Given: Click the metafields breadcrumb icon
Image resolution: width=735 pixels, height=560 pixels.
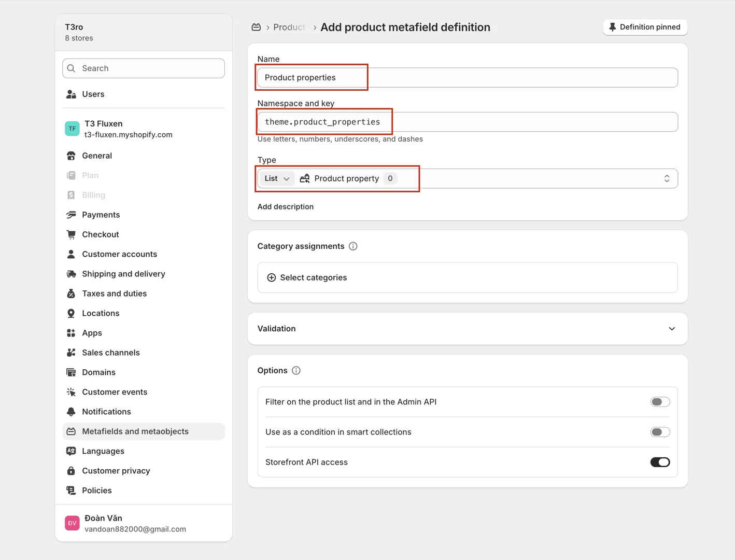Looking at the screenshot, I should tap(256, 27).
